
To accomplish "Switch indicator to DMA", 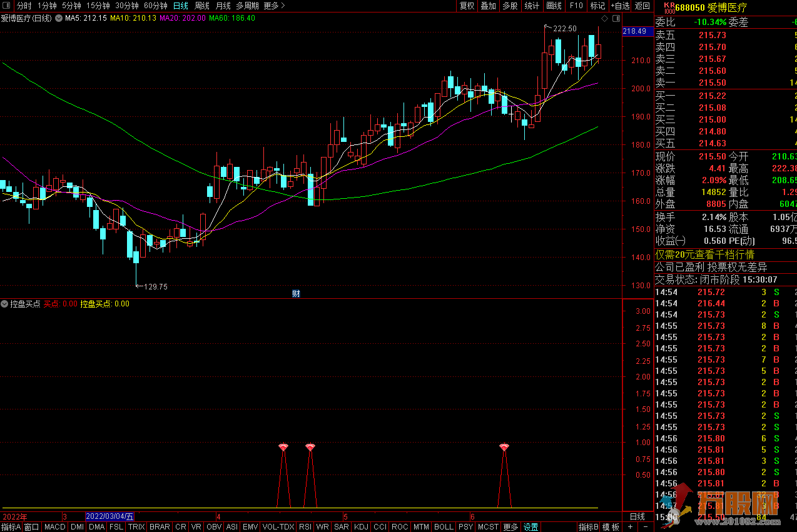I will 97,527.
